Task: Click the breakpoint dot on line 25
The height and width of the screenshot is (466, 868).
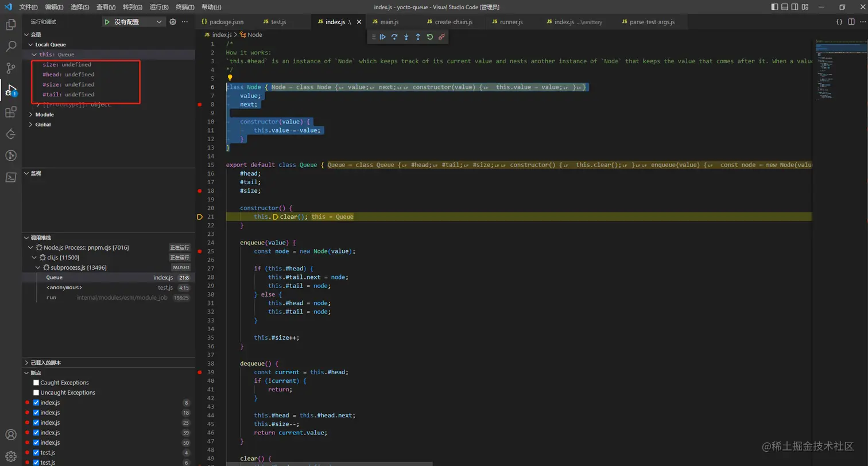Action: [199, 251]
